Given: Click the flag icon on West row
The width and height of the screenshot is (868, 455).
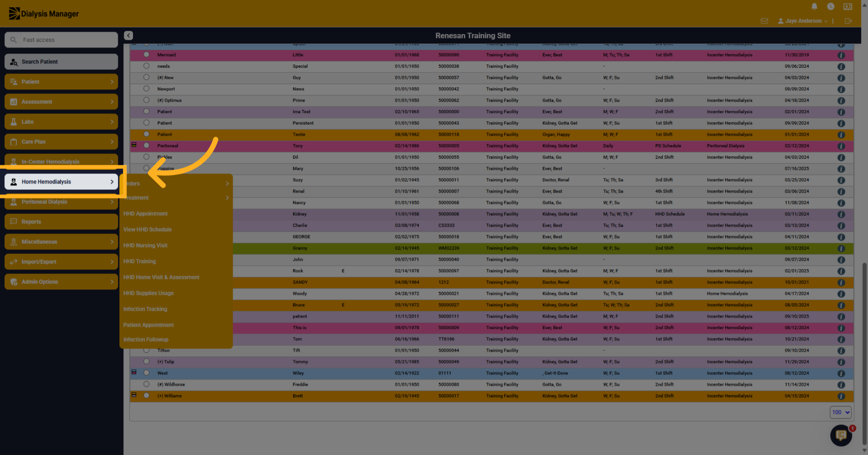Looking at the screenshot, I should tap(134, 372).
